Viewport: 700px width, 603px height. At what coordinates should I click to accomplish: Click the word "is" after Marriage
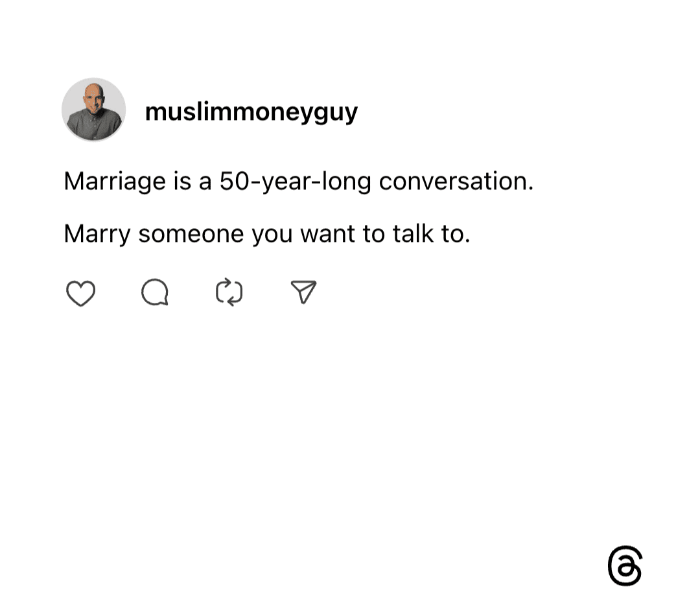183,182
